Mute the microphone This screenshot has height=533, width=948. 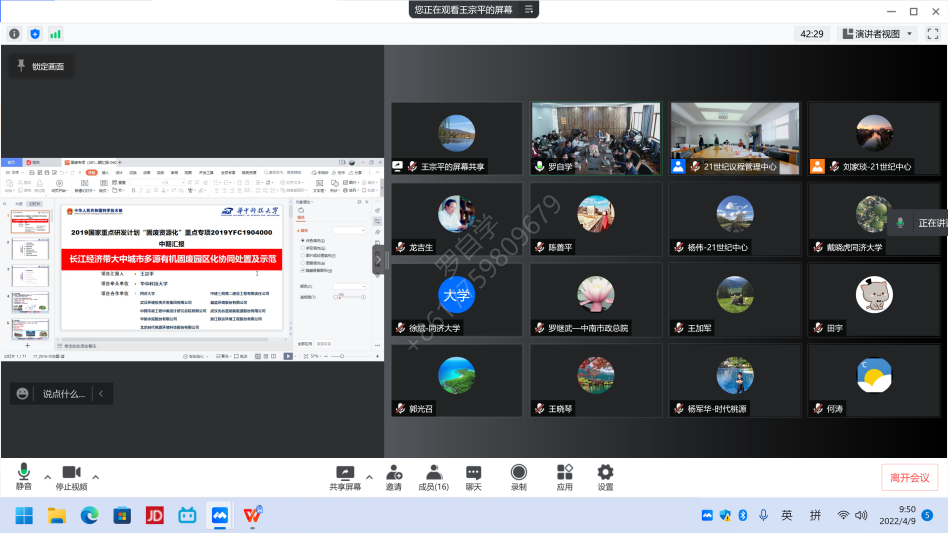tap(23, 476)
